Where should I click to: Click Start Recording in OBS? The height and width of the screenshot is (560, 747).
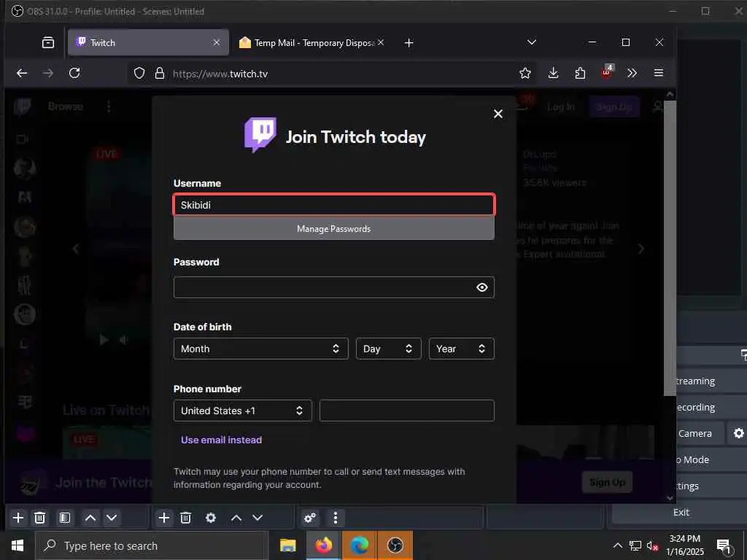coord(712,407)
